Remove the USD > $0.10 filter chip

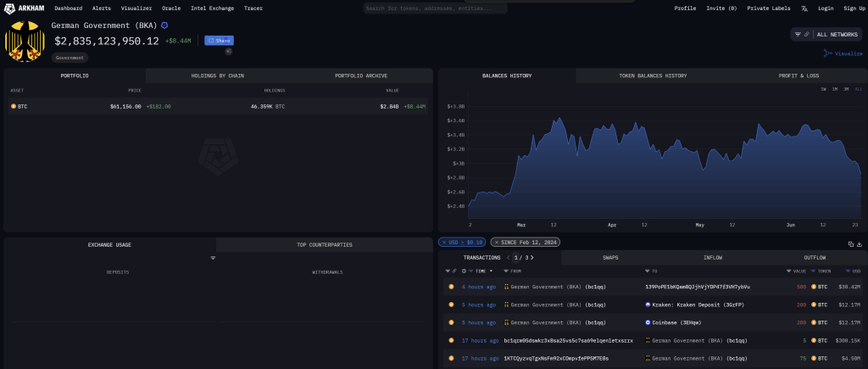tap(444, 243)
